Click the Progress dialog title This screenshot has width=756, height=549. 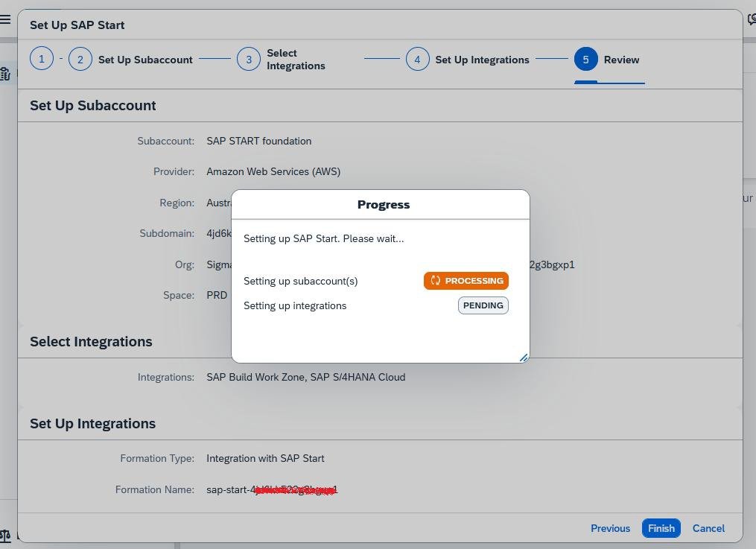383,205
